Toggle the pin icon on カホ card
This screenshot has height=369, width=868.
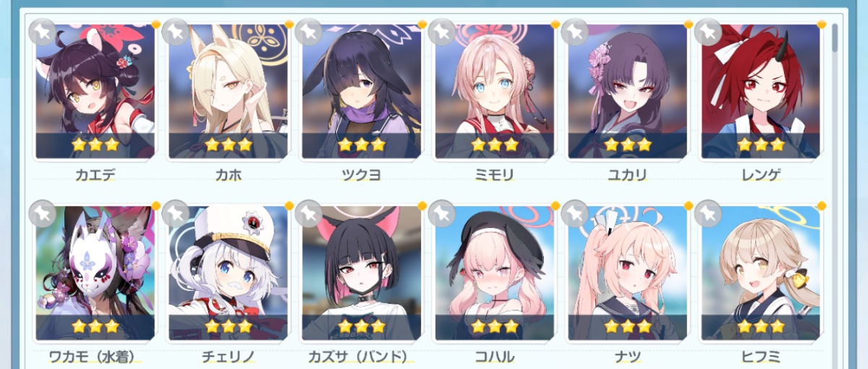coord(175,31)
